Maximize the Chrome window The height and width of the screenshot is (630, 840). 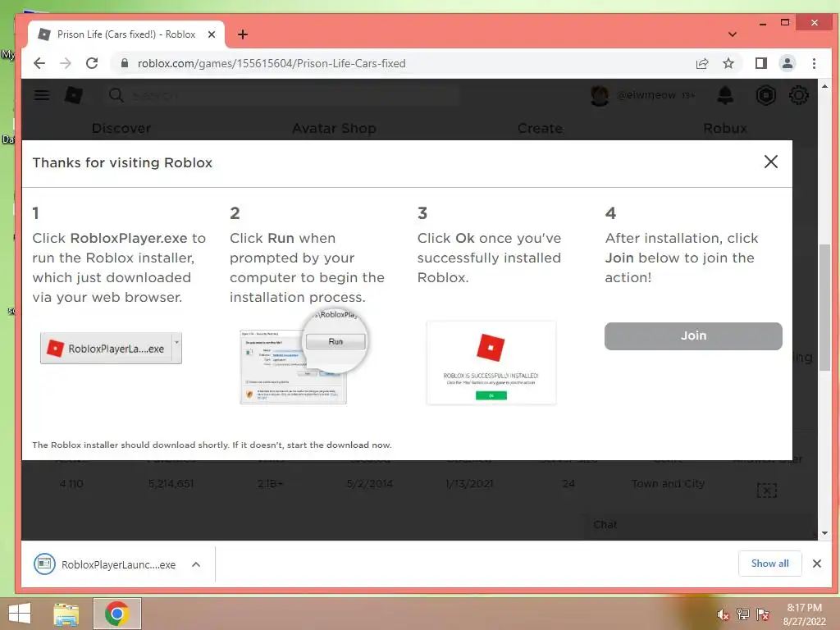(x=785, y=22)
